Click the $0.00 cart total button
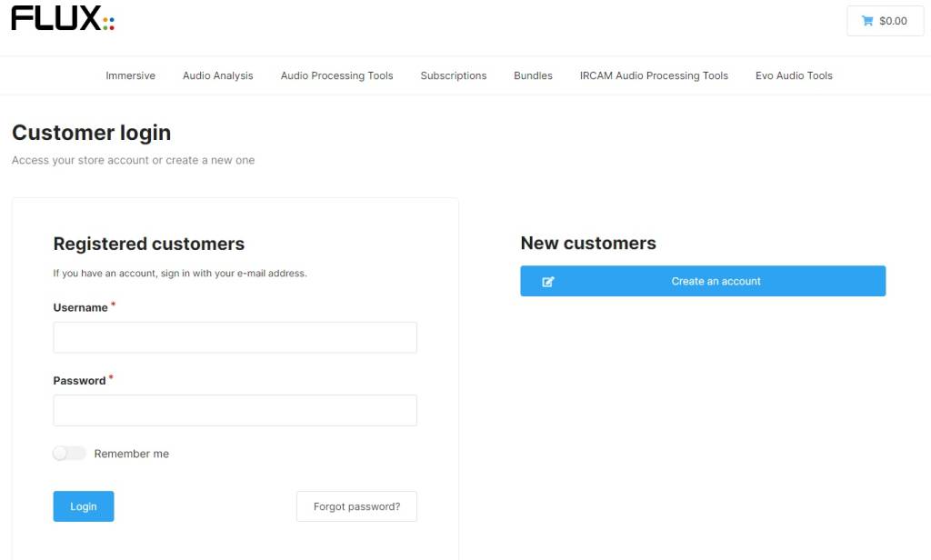Screen dimensions: 931x560 (886, 20)
